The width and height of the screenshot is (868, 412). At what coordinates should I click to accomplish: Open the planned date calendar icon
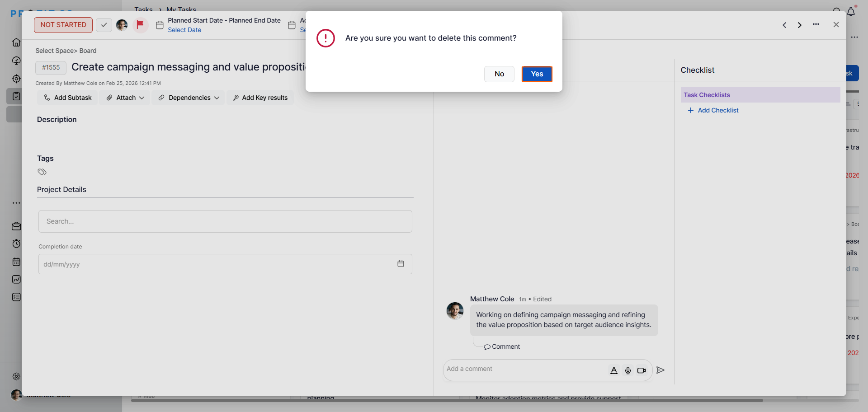[160, 25]
